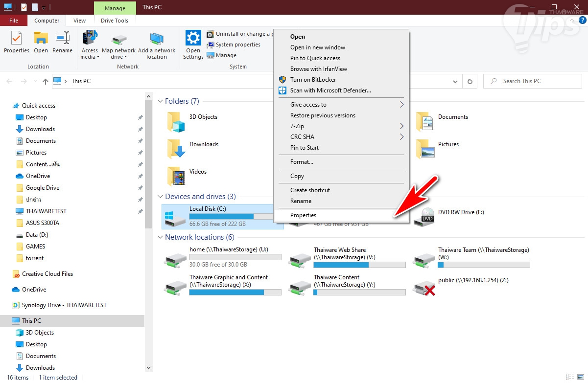Select the Pictures folder in Folders group
588x383 pixels.
click(437, 149)
